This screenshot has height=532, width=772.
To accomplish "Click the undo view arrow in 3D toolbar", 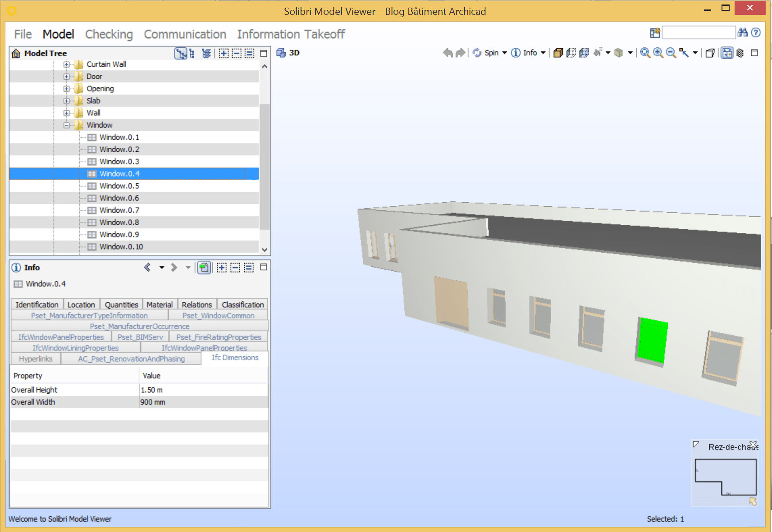I will 448,53.
